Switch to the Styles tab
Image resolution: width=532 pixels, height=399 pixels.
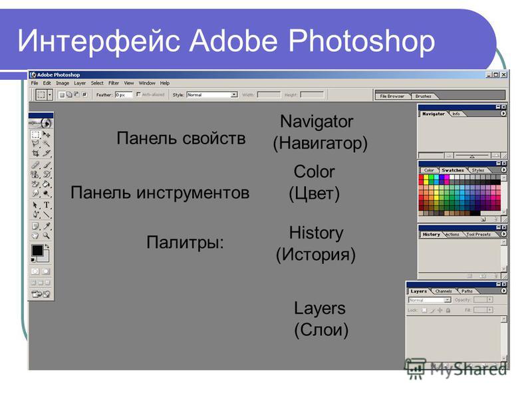coord(478,170)
